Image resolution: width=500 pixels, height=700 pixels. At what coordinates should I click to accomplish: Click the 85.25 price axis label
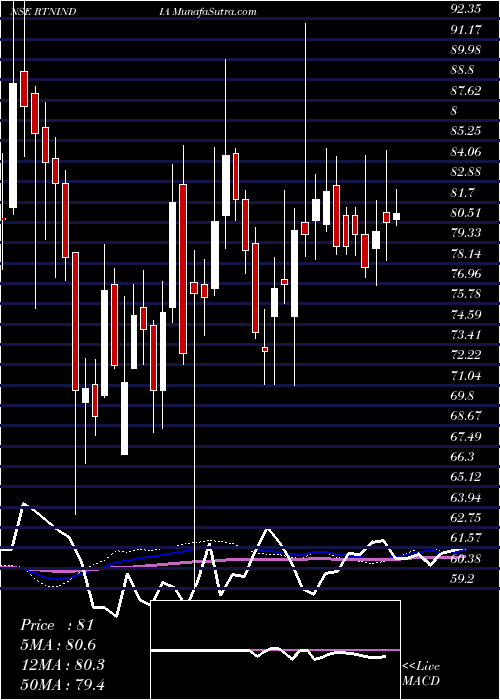click(468, 131)
